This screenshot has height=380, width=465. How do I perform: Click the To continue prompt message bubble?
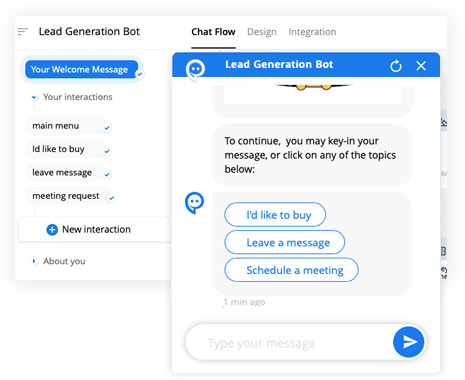point(312,155)
